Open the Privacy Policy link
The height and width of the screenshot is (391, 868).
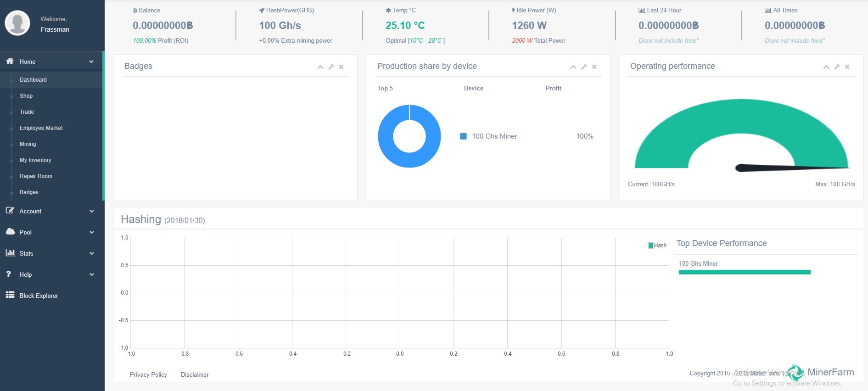click(x=148, y=374)
